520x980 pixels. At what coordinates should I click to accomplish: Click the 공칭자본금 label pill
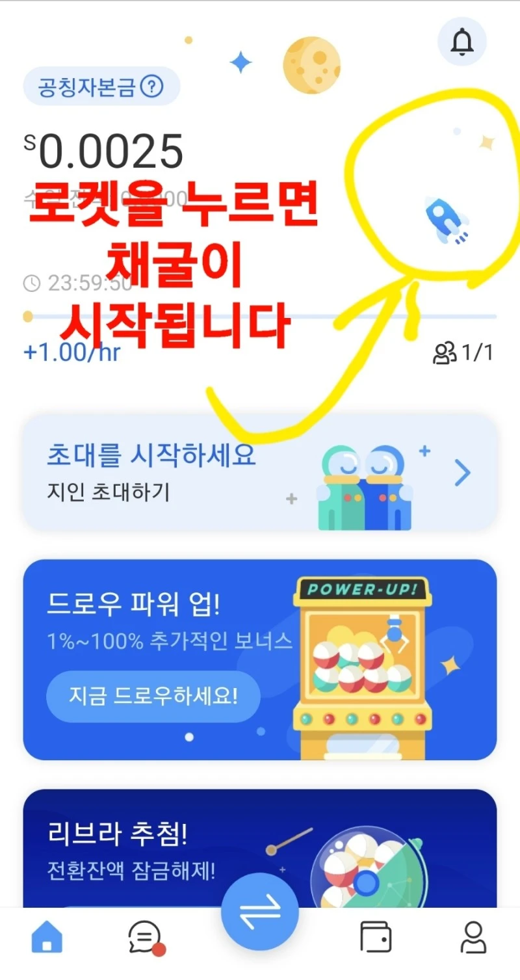(101, 86)
